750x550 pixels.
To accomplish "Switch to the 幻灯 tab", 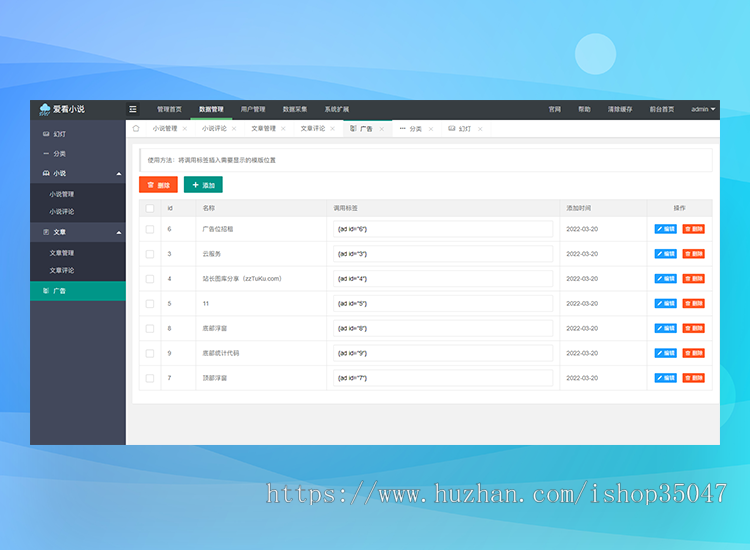I will tap(464, 129).
